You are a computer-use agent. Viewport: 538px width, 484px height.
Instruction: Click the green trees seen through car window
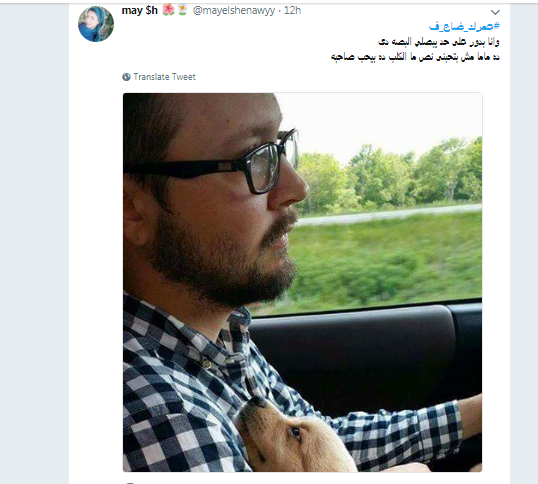(388, 175)
